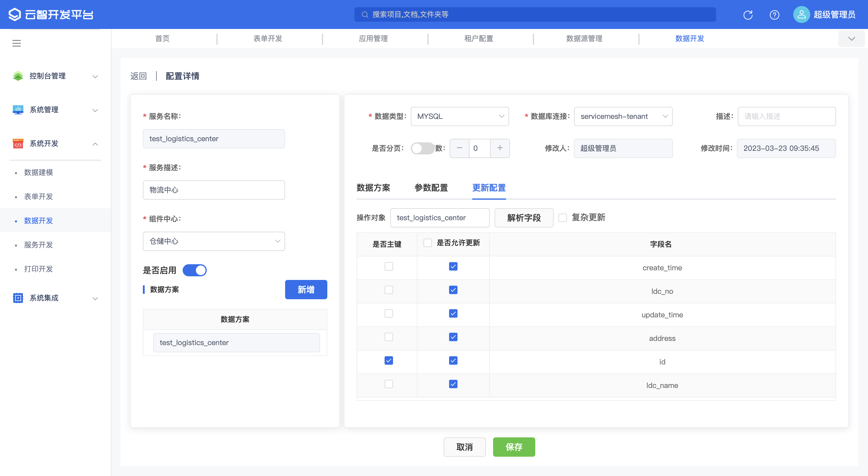Decrease the page count with minus button
Screen dimensions: 868x476
point(459,148)
